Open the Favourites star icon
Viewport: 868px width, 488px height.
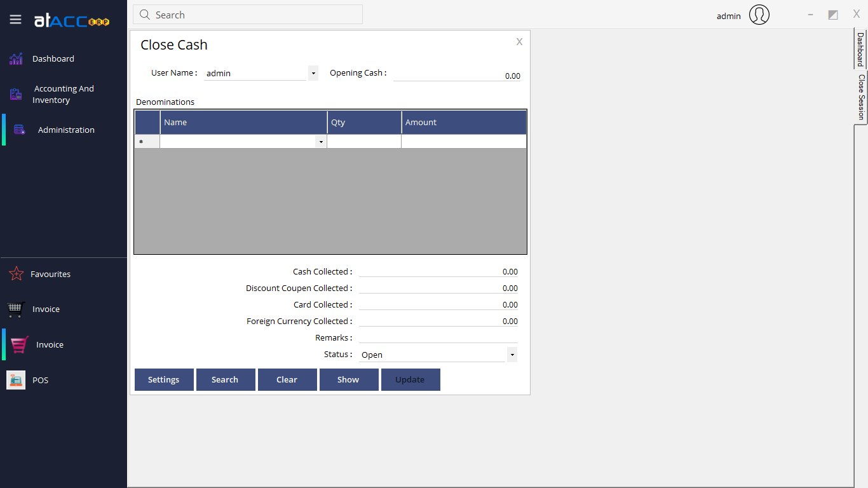tap(15, 273)
